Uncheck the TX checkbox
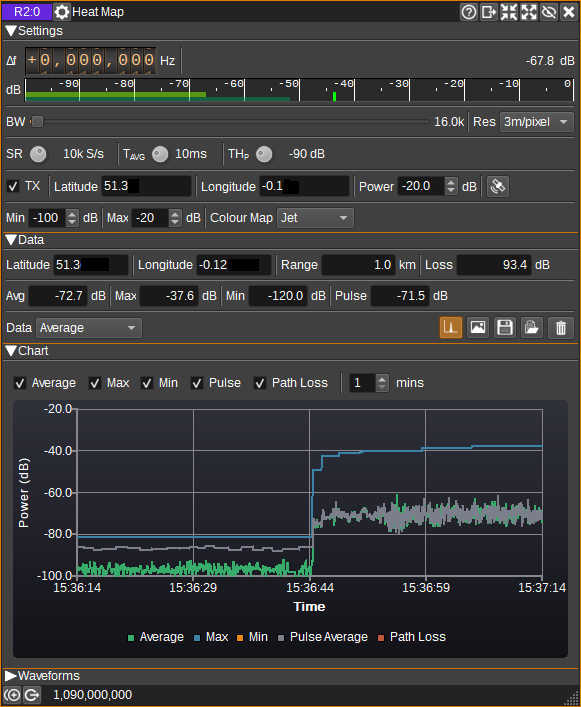Image resolution: width=581 pixels, height=707 pixels. click(13, 186)
